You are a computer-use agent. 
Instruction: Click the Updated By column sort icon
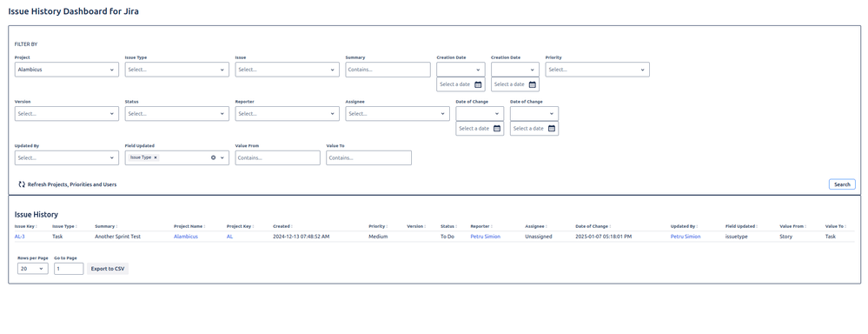click(698, 226)
